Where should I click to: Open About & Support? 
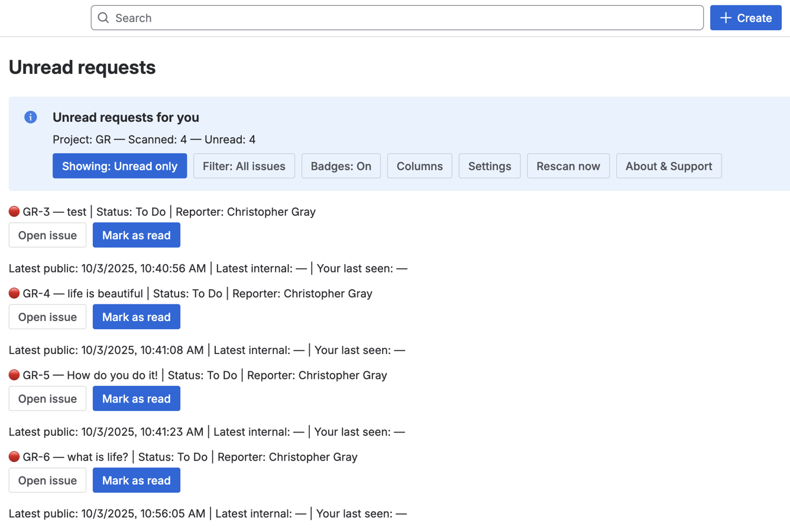pos(668,166)
